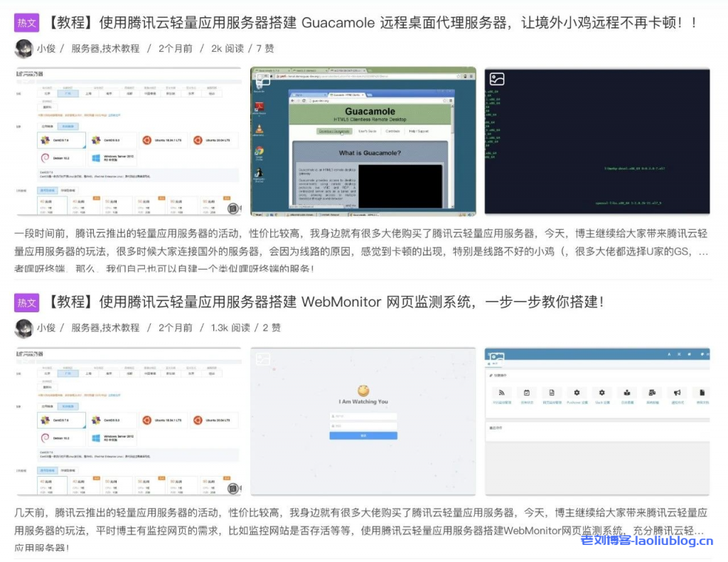View the WebMonitor dashboard icons thumbnail

pos(597,421)
